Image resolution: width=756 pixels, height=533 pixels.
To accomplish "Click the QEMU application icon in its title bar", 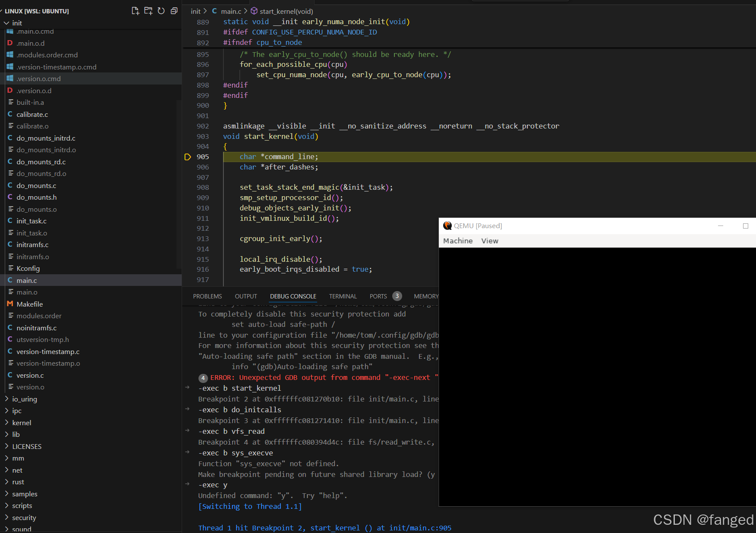I will click(x=447, y=226).
